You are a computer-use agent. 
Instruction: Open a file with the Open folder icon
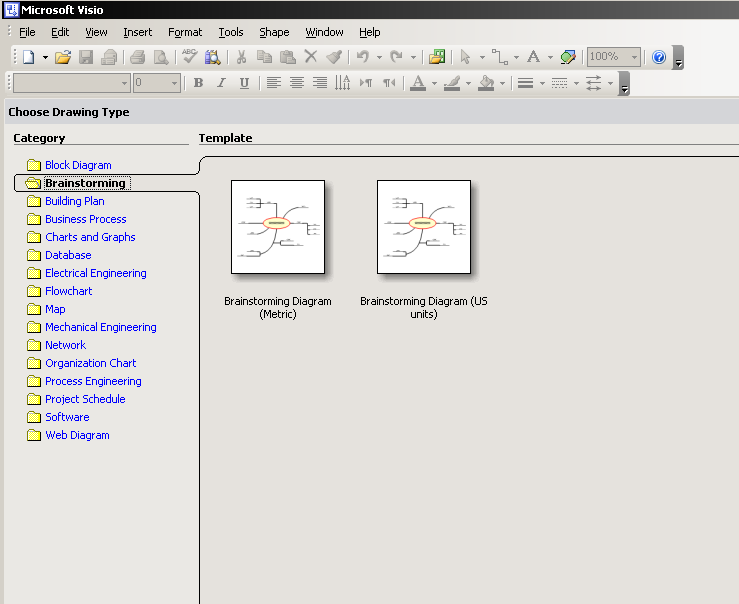(x=63, y=58)
